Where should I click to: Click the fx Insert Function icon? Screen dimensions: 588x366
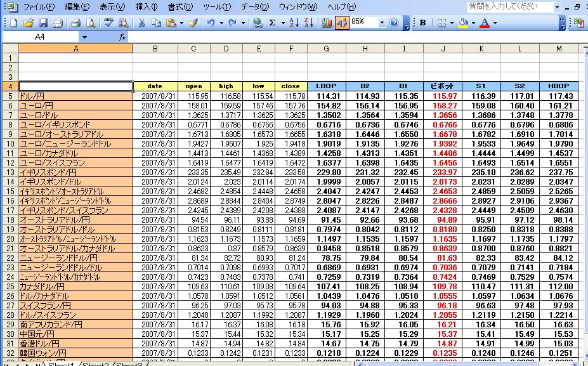point(122,37)
